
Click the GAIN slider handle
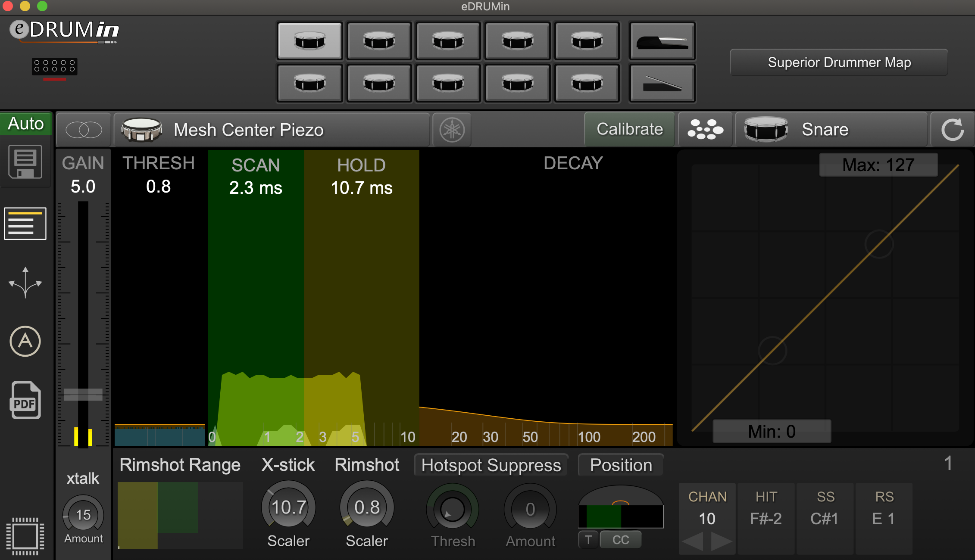point(83,395)
